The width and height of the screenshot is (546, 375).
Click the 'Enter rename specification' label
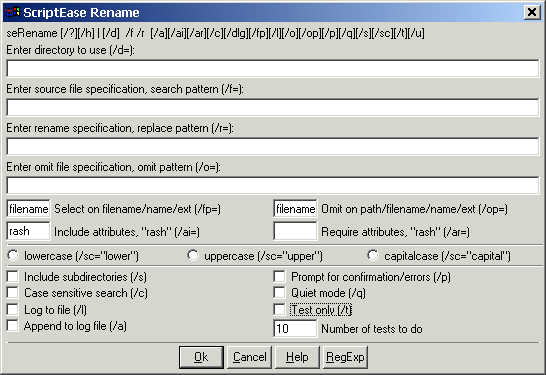click(120, 128)
